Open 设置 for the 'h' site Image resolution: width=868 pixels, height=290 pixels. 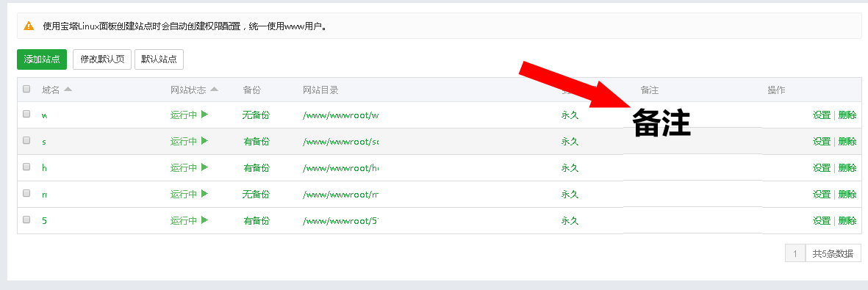(x=822, y=167)
